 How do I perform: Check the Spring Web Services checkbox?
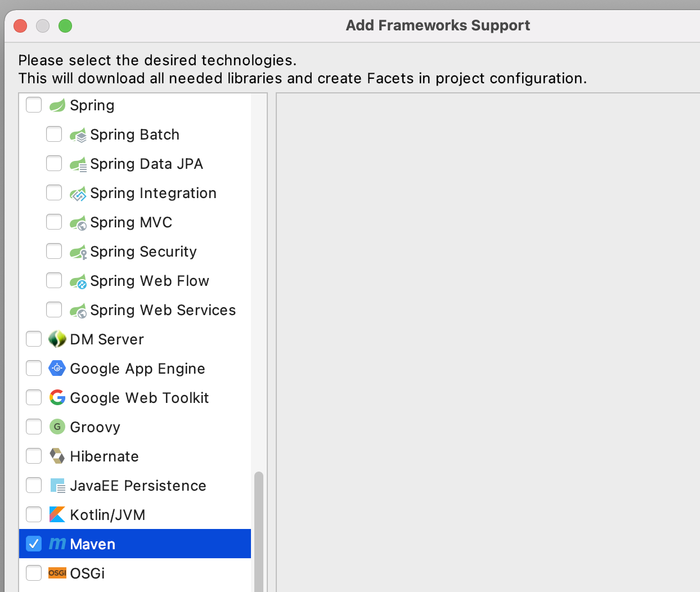tap(54, 310)
